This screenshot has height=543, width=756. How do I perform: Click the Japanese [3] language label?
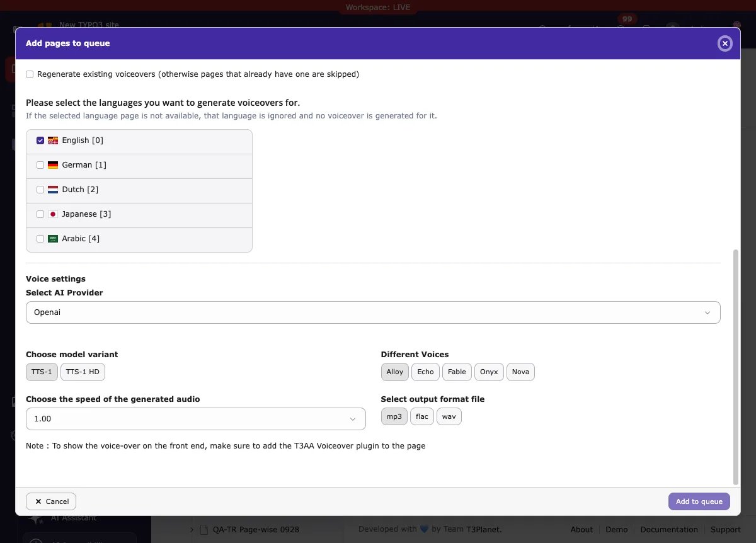(86, 214)
